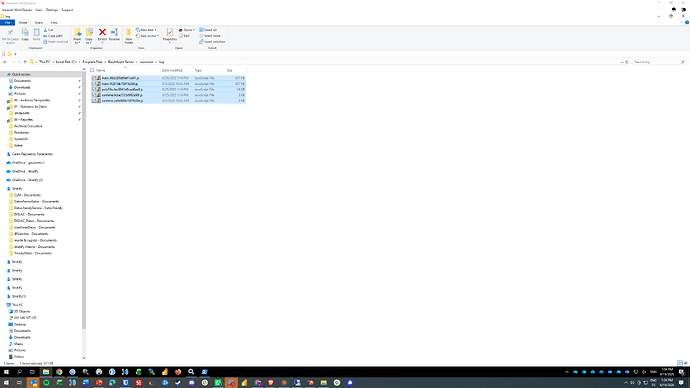The width and height of the screenshot is (690, 388).
Task: Go forward in folder history
Action: tap(13, 62)
